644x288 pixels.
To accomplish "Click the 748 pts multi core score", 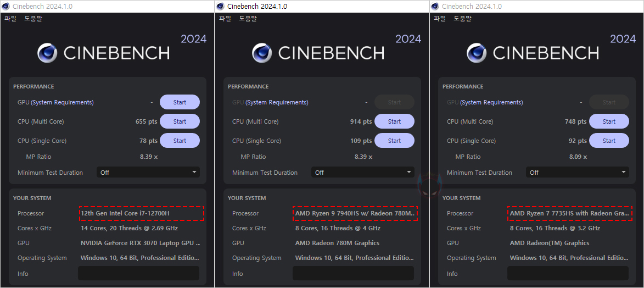I will coord(576,121).
